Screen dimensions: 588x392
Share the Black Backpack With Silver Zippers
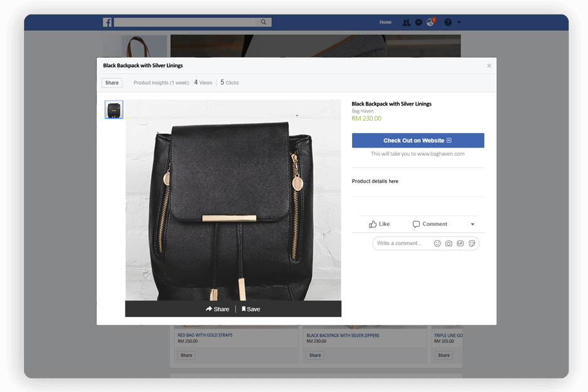click(x=315, y=355)
